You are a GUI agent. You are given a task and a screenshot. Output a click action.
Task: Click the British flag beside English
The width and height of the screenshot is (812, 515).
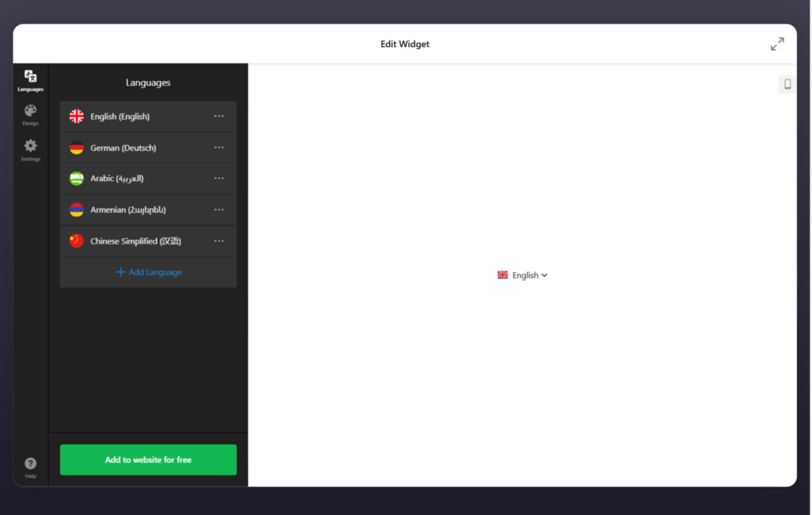76,116
